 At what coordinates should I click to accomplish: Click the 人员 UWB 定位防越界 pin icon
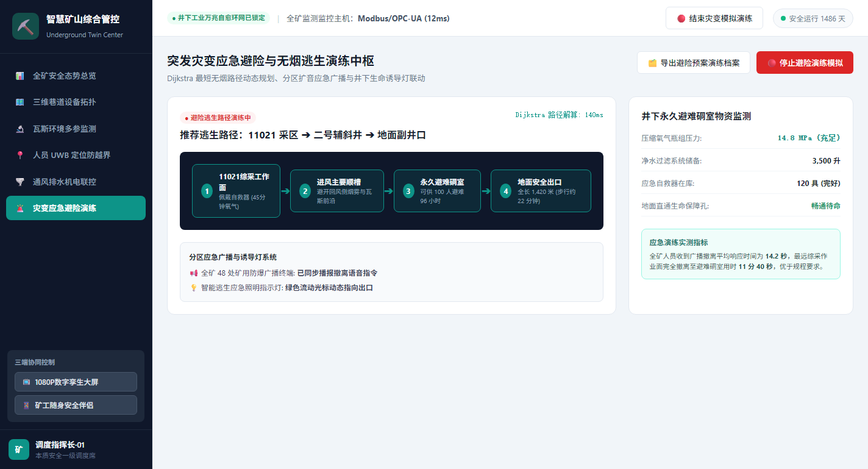coord(20,156)
